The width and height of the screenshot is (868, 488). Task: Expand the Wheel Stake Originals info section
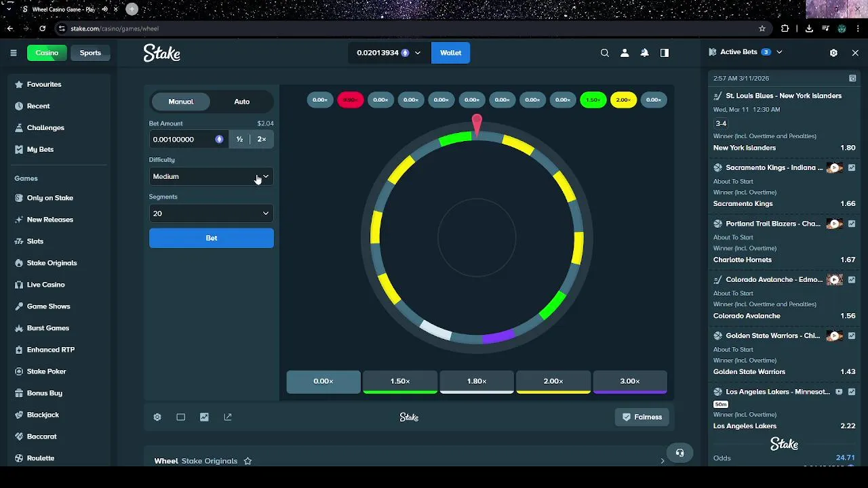(663, 461)
